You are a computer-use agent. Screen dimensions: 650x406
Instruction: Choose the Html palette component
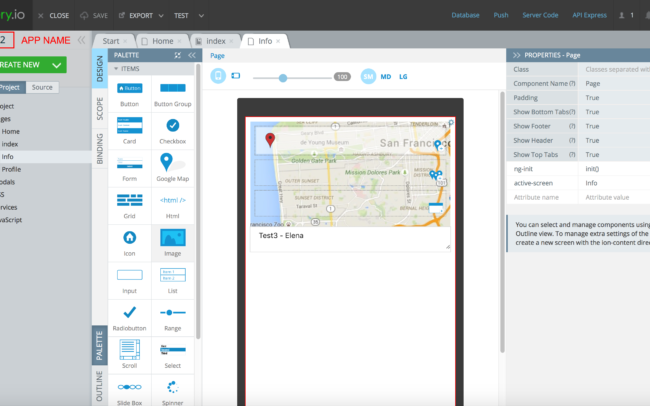tap(172, 206)
